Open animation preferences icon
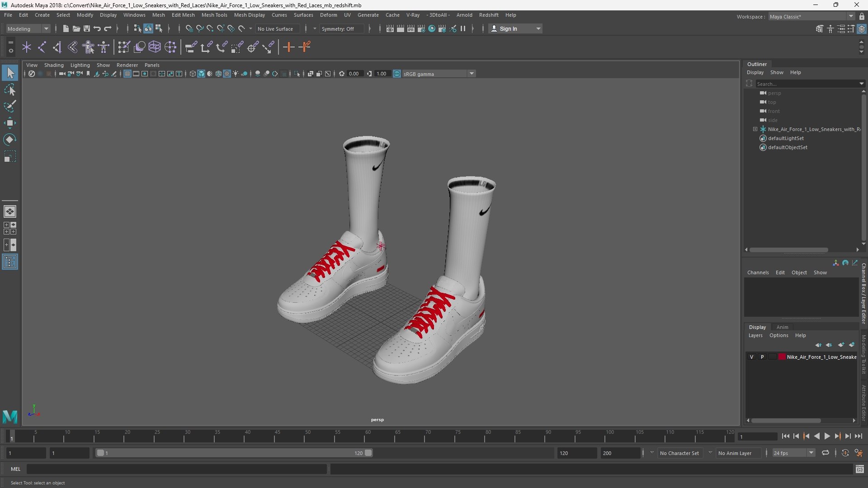 pos(859,453)
